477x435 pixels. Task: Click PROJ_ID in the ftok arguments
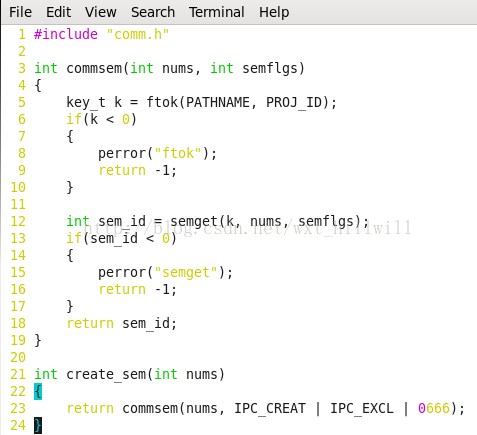[293, 102]
